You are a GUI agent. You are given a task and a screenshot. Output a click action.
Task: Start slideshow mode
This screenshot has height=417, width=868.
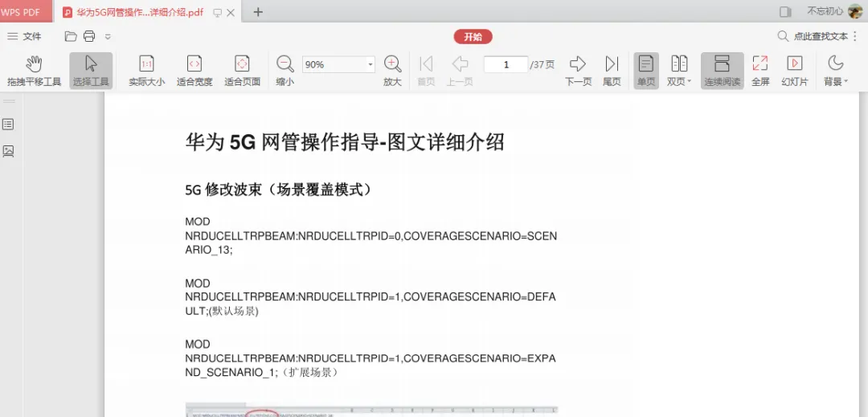point(794,71)
